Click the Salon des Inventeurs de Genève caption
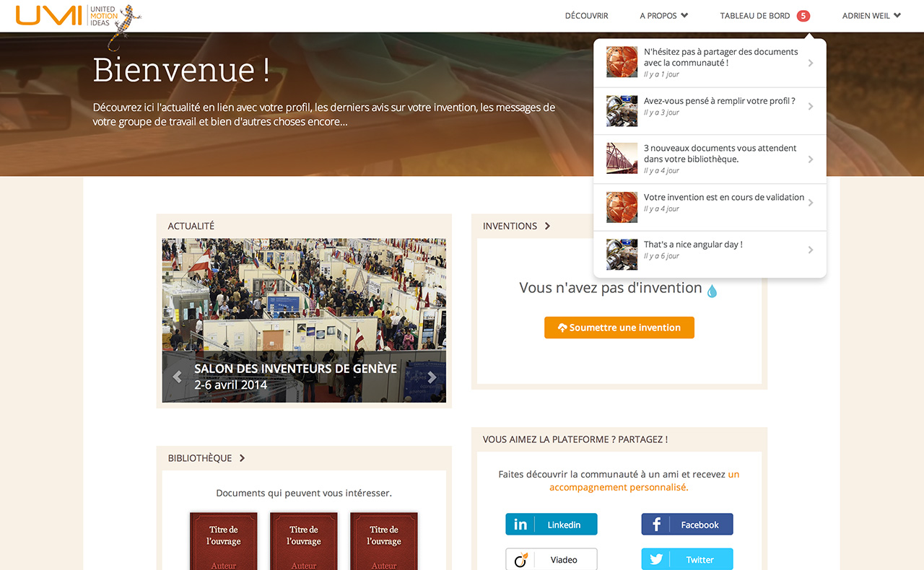 pyautogui.click(x=295, y=376)
